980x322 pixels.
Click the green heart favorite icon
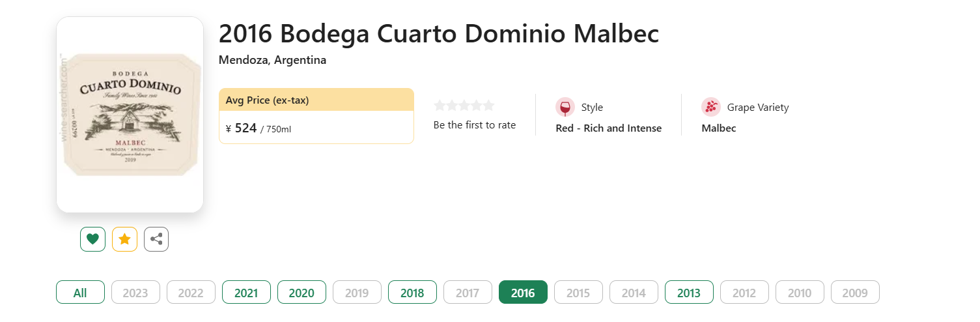point(92,239)
